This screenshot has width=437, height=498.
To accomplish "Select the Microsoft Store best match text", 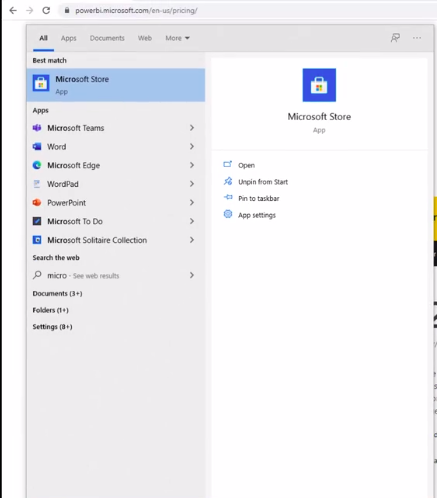I will click(82, 79).
